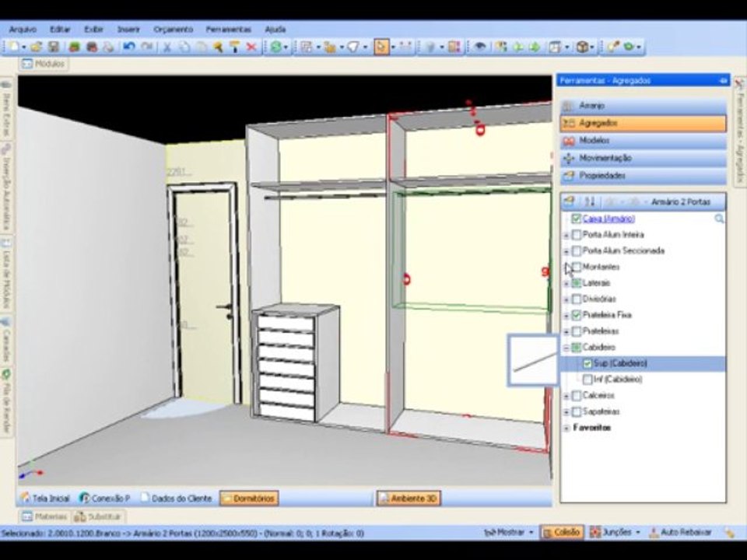Viewport: 747px width, 560px height.
Task: Select the highlighted pointer selection tool
Action: click(x=381, y=47)
